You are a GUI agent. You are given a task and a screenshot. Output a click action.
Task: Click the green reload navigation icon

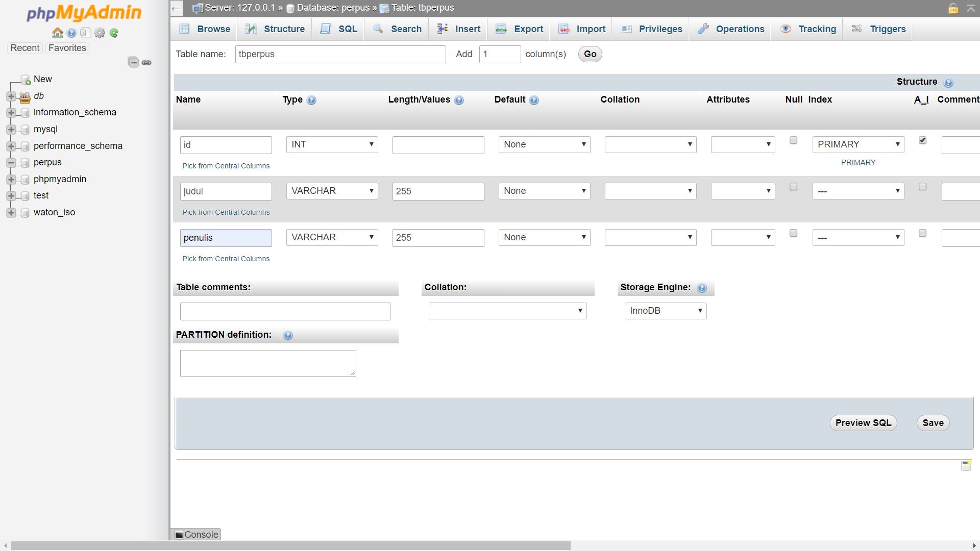(x=114, y=33)
